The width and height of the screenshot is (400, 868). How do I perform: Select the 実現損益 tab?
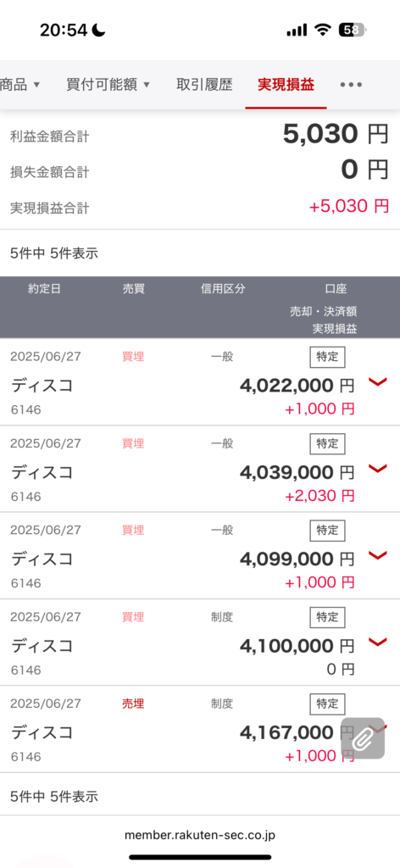[x=286, y=85]
